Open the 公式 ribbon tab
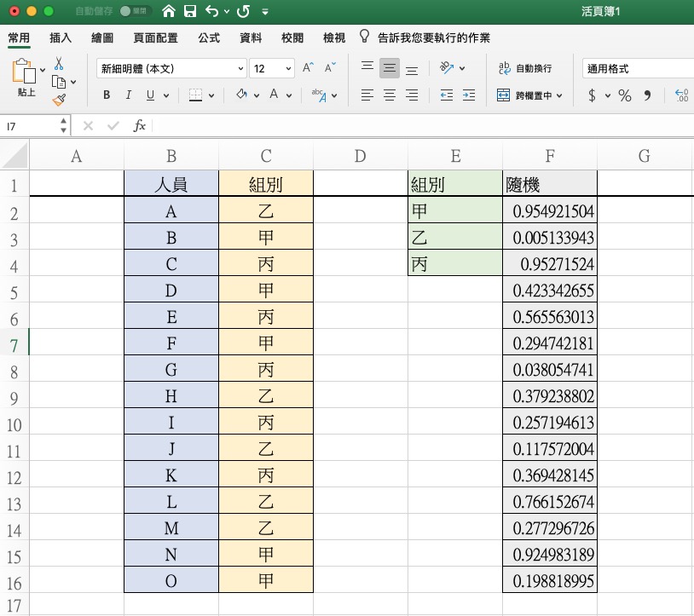Image resolution: width=694 pixels, height=616 pixels. [x=209, y=38]
